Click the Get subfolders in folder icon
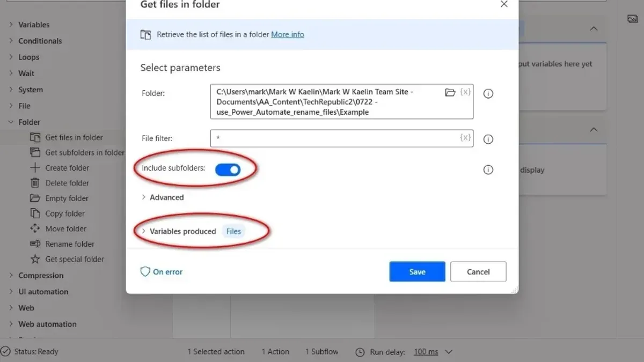 click(x=35, y=152)
